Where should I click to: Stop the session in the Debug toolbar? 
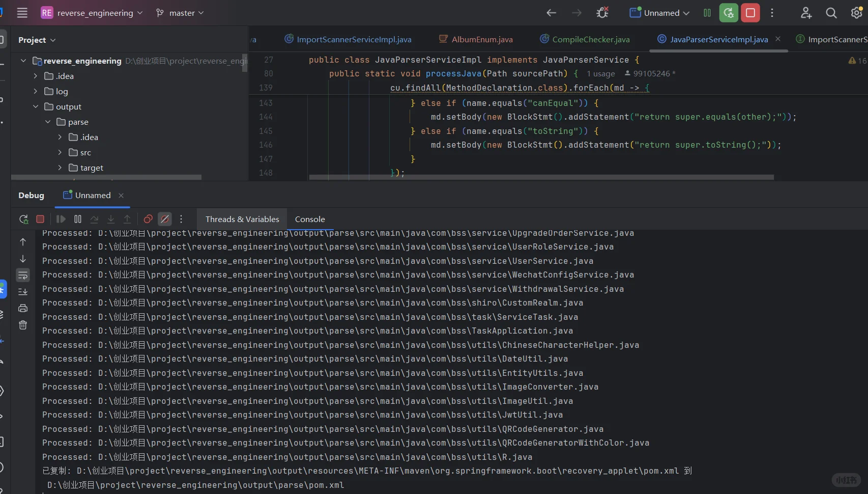[40, 219]
